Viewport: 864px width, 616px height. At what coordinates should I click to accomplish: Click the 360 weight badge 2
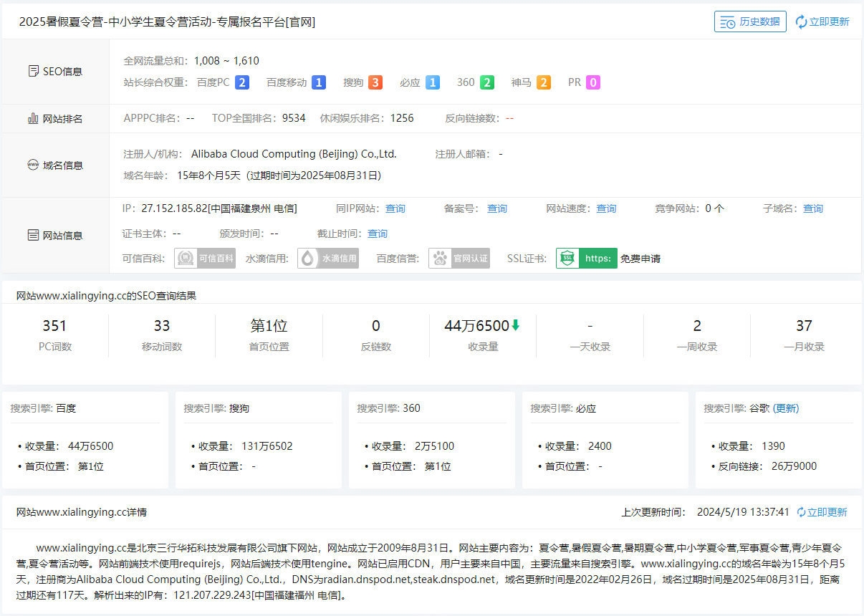coord(487,82)
